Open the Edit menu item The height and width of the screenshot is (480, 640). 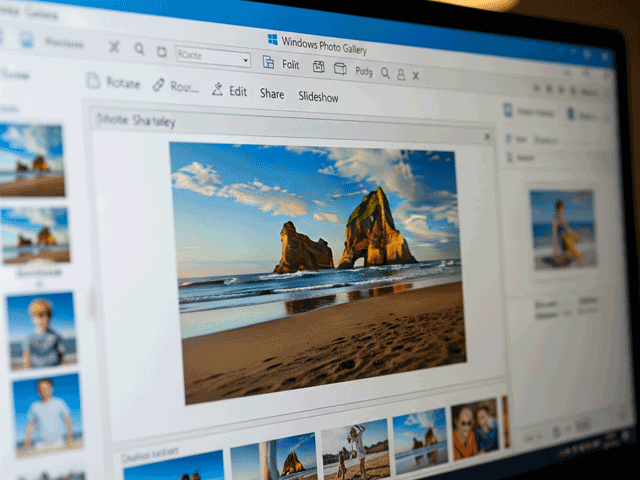click(x=238, y=91)
